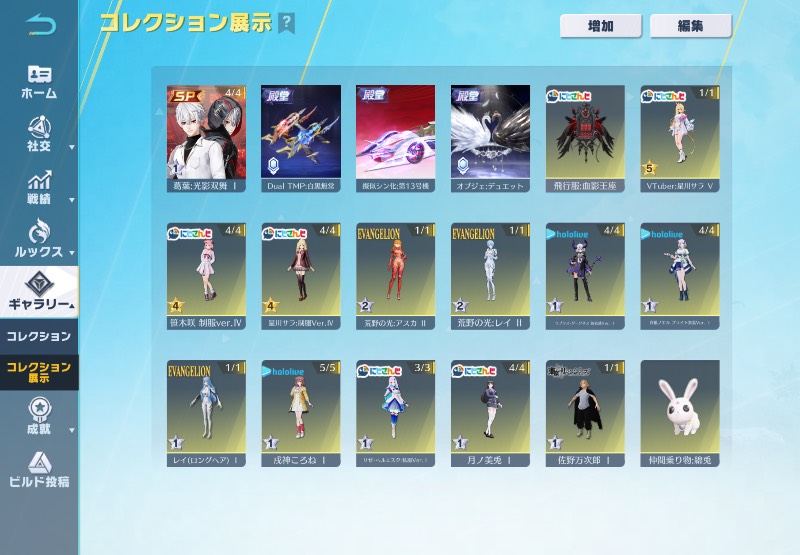
Task: Click the 殿堂 badge on オブジェ:デュエット card
Action: click(x=467, y=95)
